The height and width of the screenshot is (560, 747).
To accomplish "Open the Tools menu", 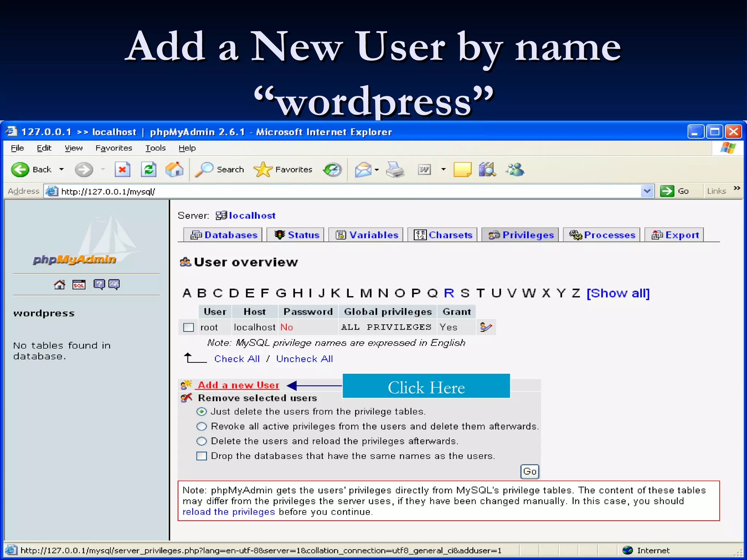I will 155,148.
